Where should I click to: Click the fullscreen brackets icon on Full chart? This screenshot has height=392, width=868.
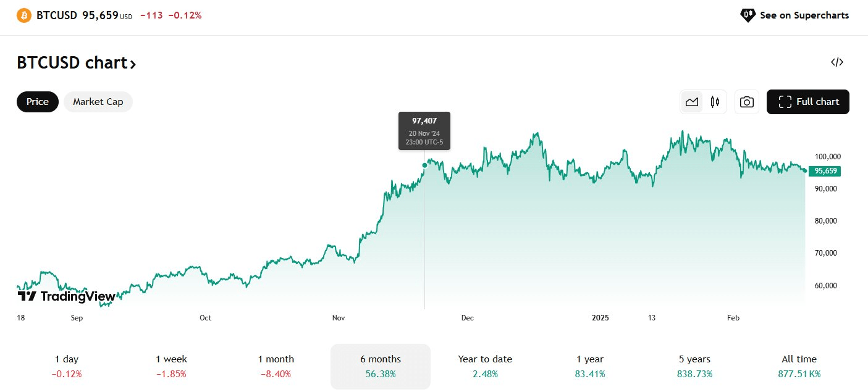tap(785, 102)
